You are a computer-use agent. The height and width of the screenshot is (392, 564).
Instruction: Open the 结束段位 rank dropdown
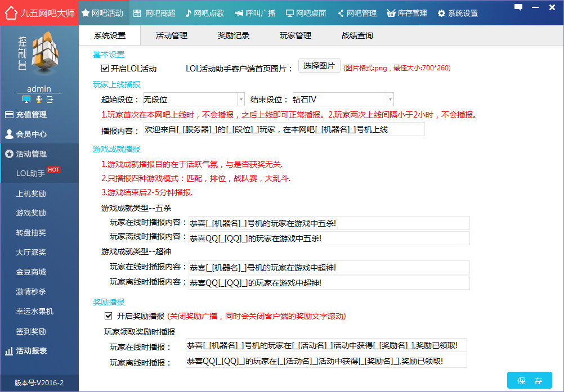pos(390,99)
